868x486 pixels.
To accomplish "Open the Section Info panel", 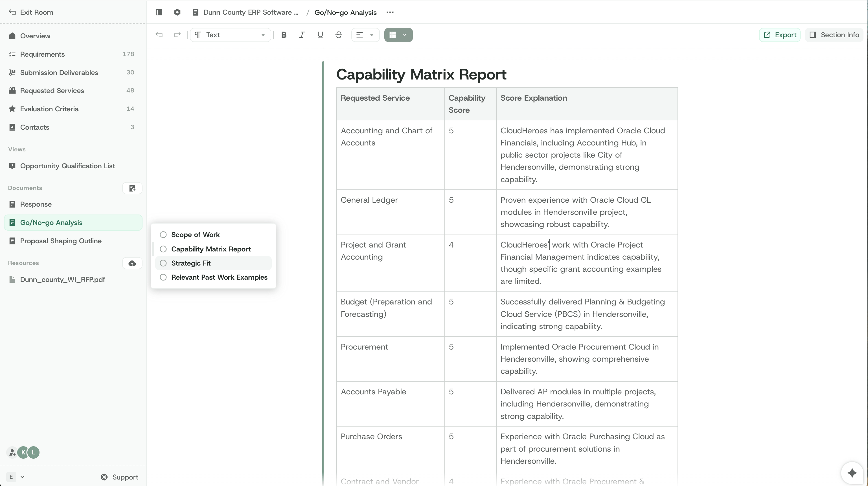I will (834, 35).
